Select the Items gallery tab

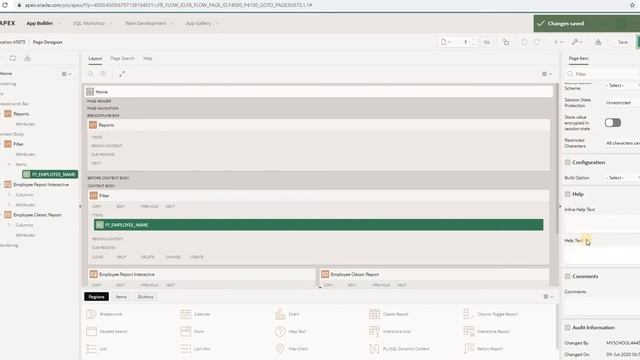click(x=121, y=297)
